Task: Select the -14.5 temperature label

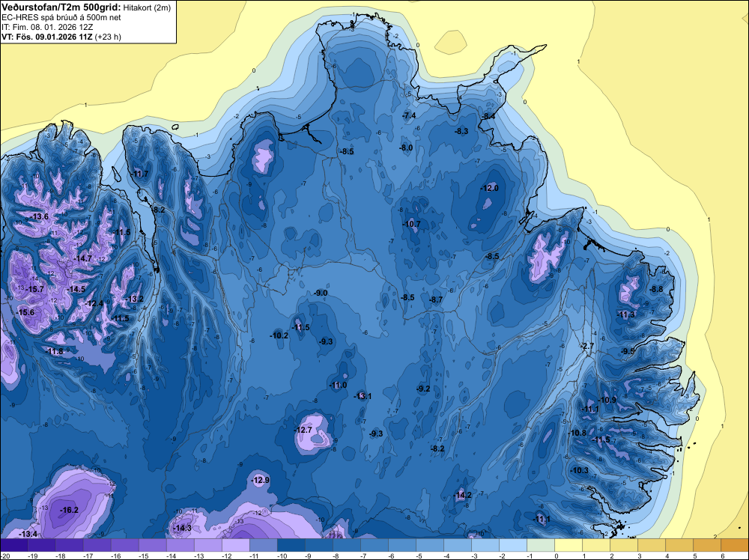Action: [x=76, y=289]
